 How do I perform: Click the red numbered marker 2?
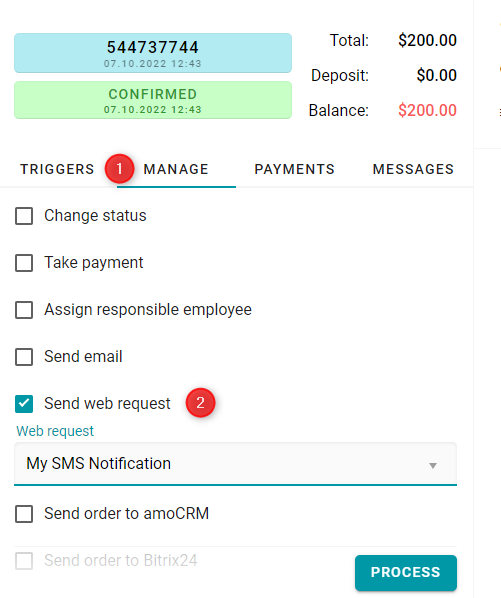[x=201, y=403]
